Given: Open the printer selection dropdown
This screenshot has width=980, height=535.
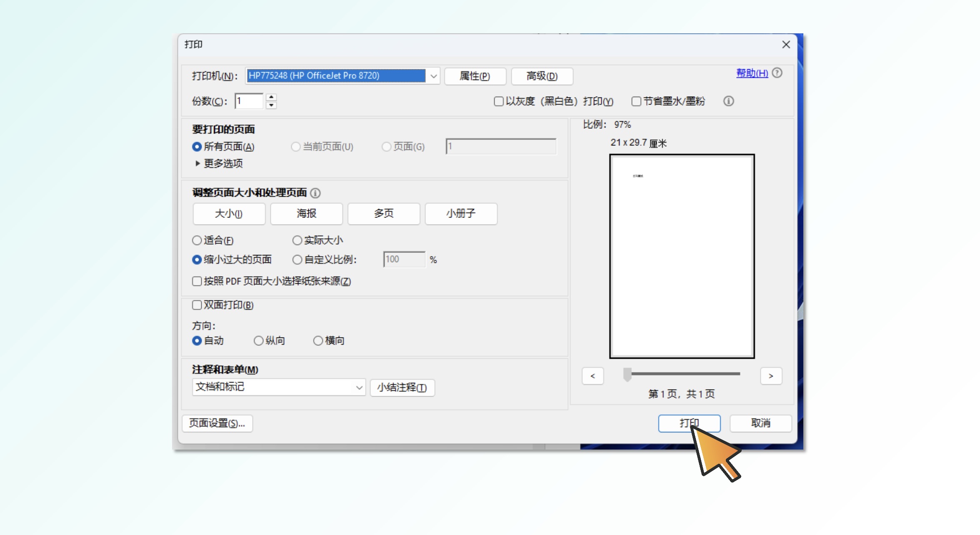Looking at the screenshot, I should pyautogui.click(x=433, y=76).
